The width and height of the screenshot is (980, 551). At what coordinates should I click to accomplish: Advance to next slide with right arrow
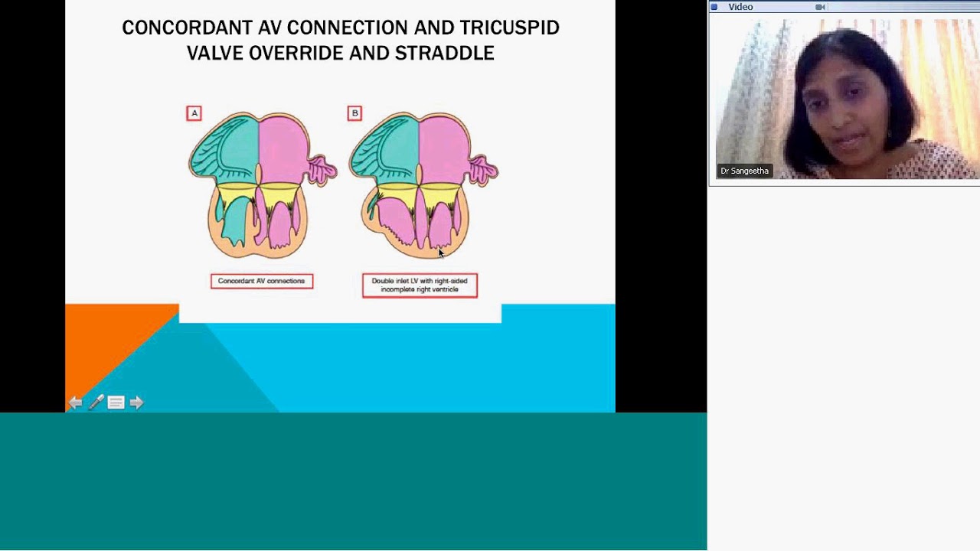[136, 403]
